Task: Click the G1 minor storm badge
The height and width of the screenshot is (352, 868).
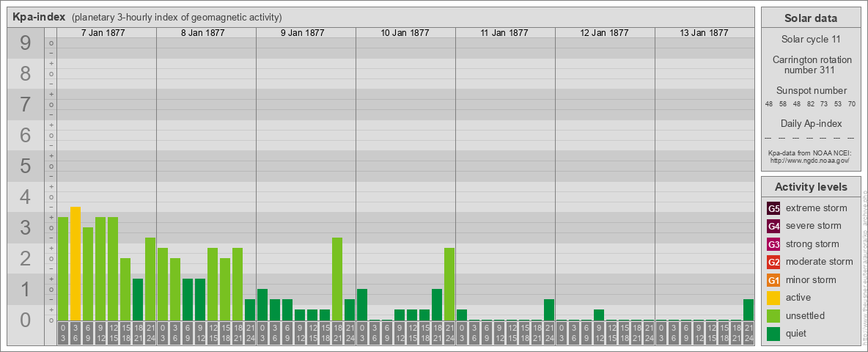Action: click(773, 280)
